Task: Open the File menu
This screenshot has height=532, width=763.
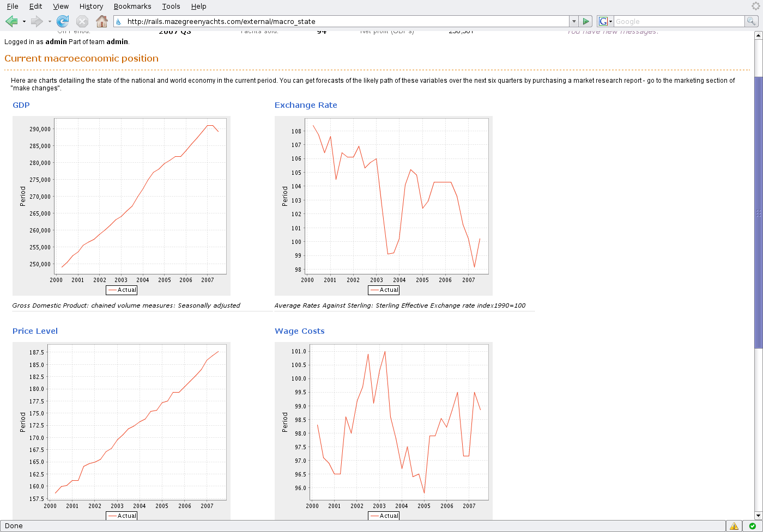Action: (x=13, y=7)
